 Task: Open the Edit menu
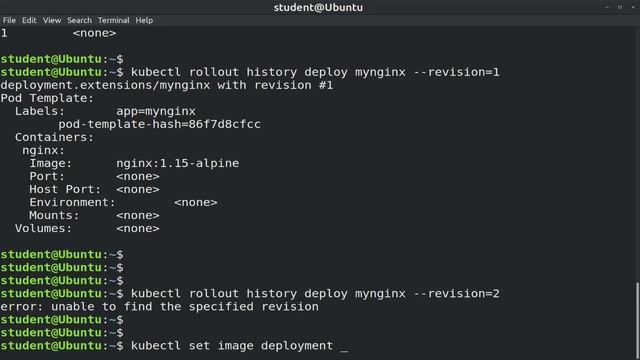click(29, 20)
